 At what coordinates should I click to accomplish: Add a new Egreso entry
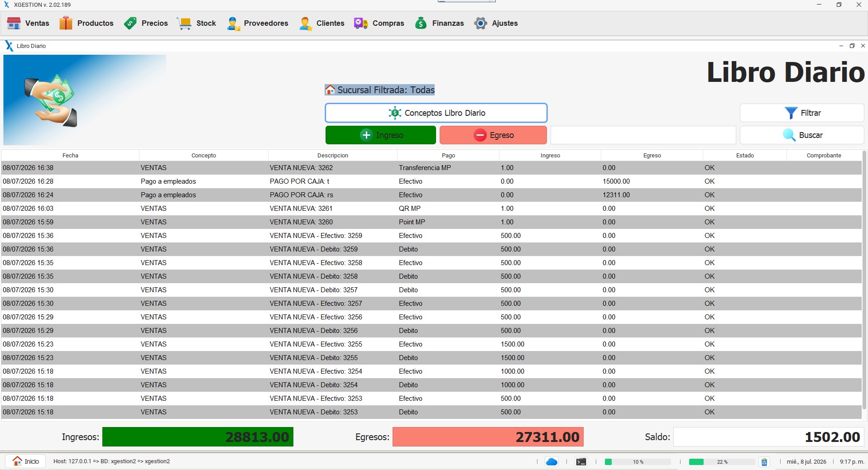click(x=493, y=135)
